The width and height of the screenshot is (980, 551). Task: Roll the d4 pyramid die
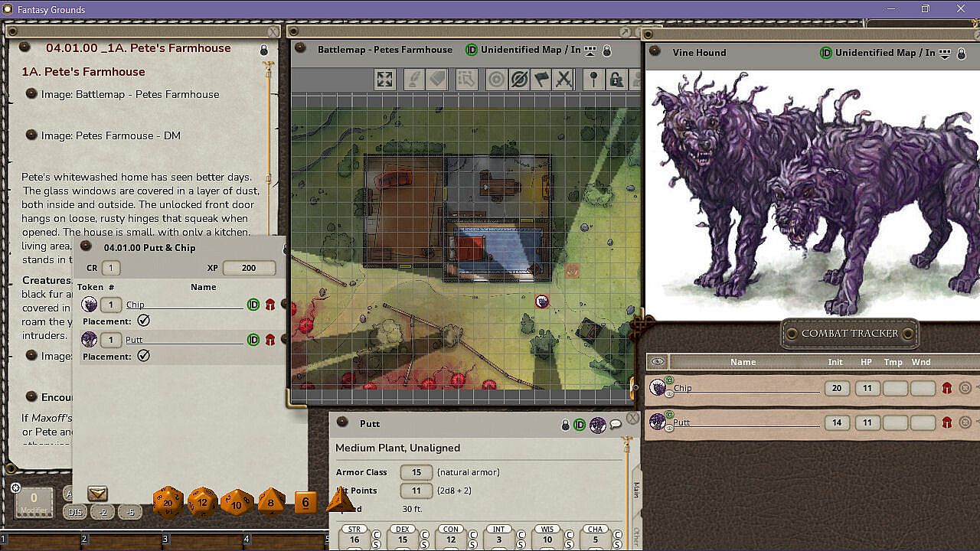point(339,500)
